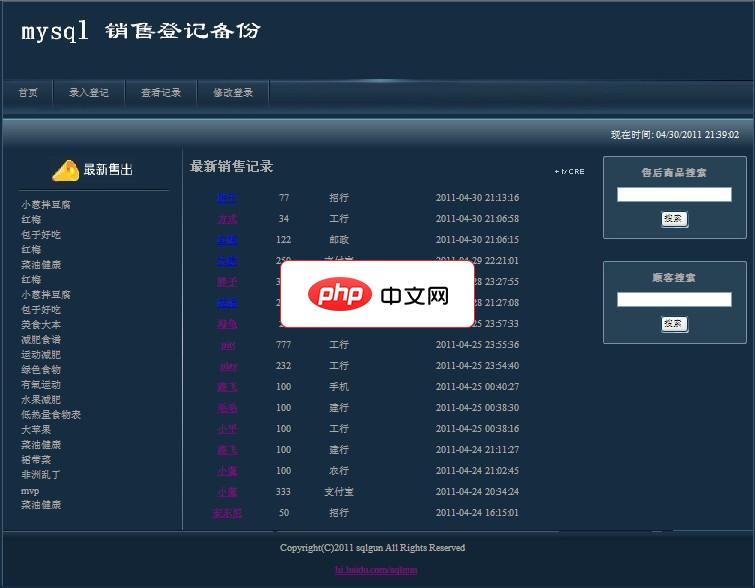Image resolution: width=755 pixels, height=588 pixels.
Task: Click the amount 50 in the sales table
Action: (284, 512)
